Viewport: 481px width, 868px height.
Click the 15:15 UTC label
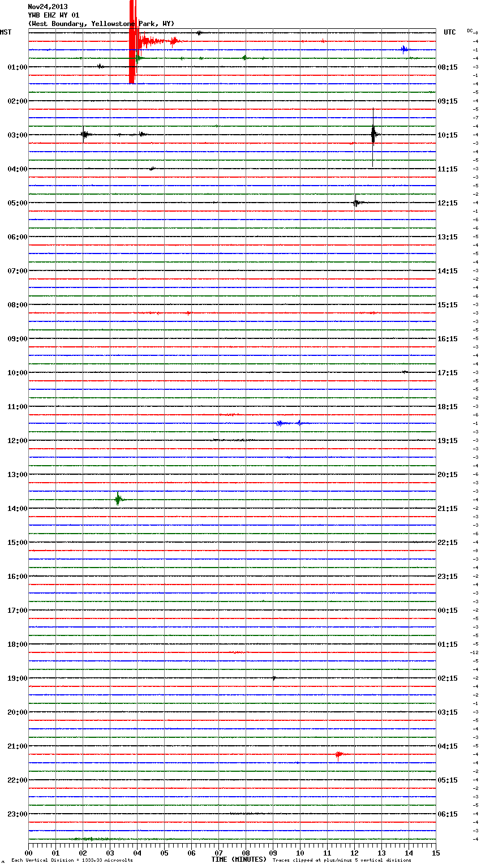pos(448,304)
